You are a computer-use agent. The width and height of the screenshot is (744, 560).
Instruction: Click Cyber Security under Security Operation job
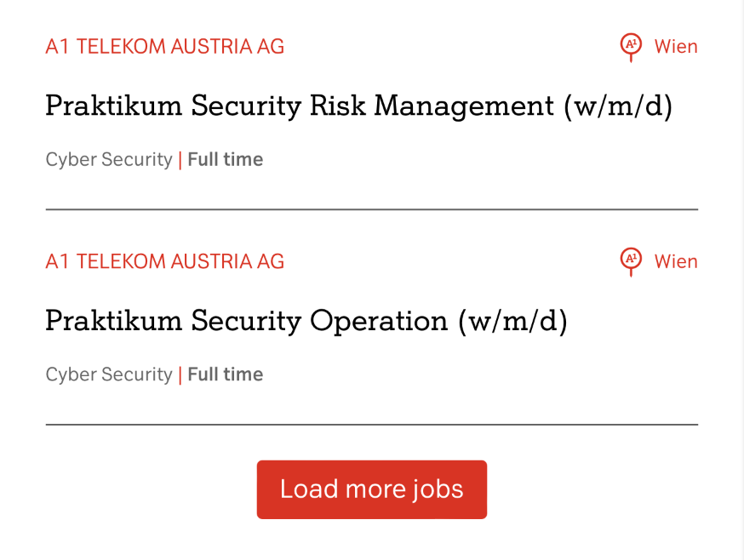click(x=109, y=374)
